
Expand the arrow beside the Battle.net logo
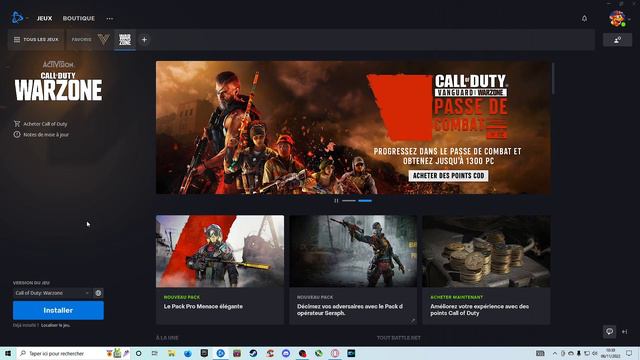(x=27, y=18)
